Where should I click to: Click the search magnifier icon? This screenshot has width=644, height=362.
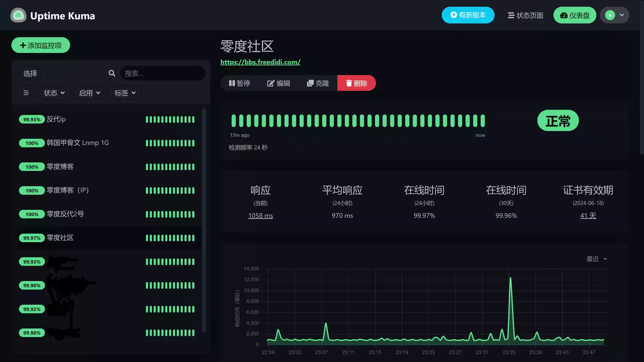tap(112, 73)
